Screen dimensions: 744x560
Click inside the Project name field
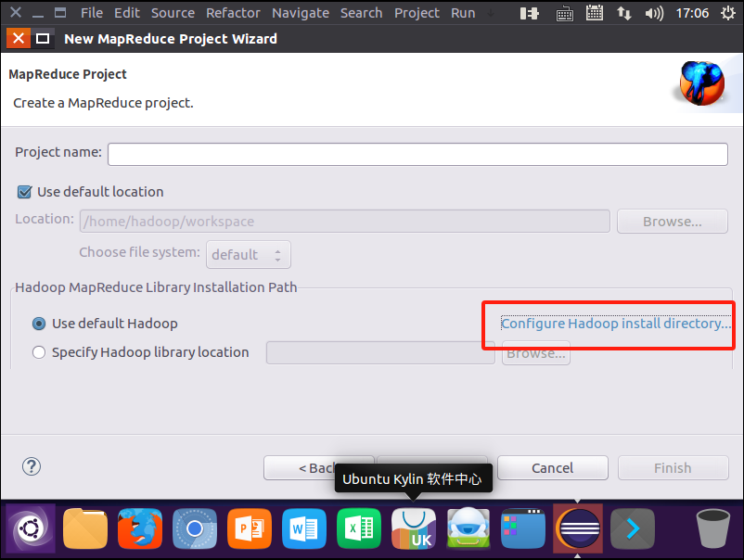417,154
